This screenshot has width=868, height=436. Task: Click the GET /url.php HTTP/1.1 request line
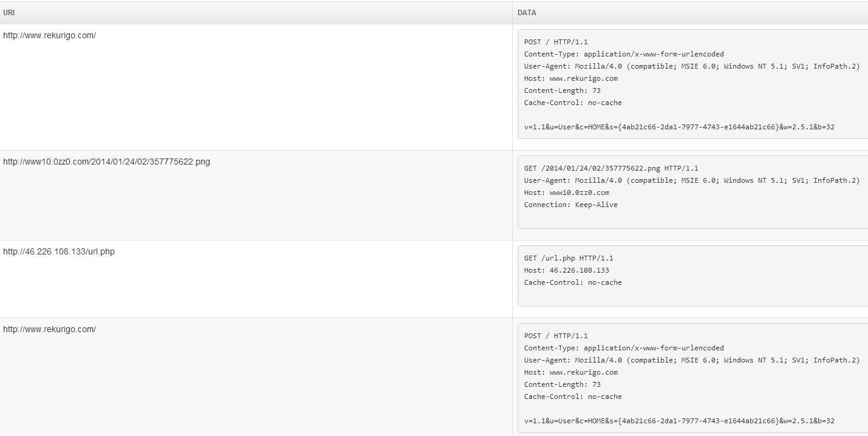pos(569,258)
